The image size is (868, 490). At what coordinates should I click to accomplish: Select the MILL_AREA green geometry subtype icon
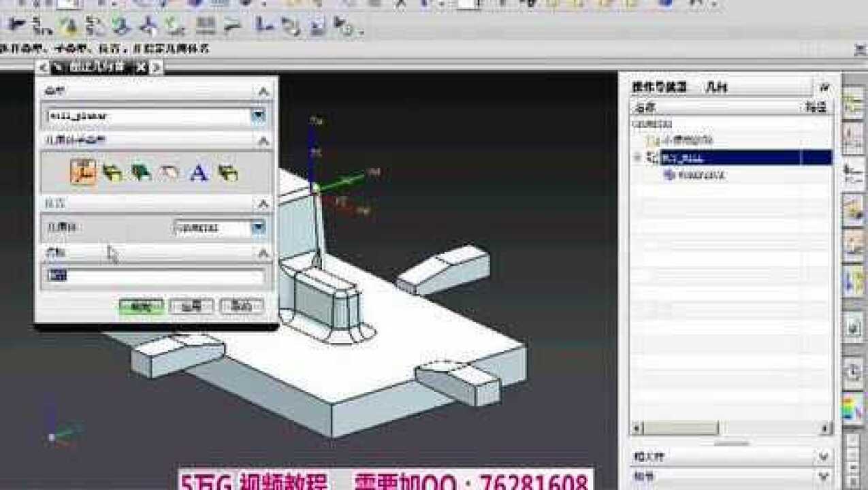pos(140,174)
